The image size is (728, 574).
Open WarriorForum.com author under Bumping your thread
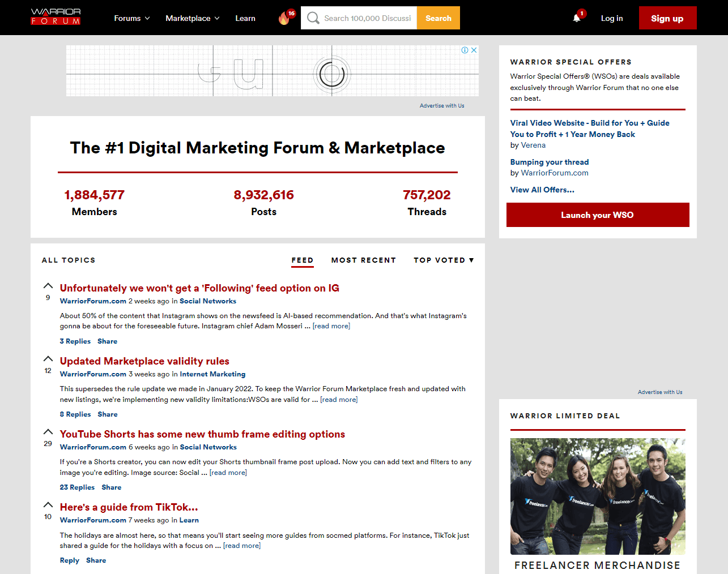click(555, 173)
